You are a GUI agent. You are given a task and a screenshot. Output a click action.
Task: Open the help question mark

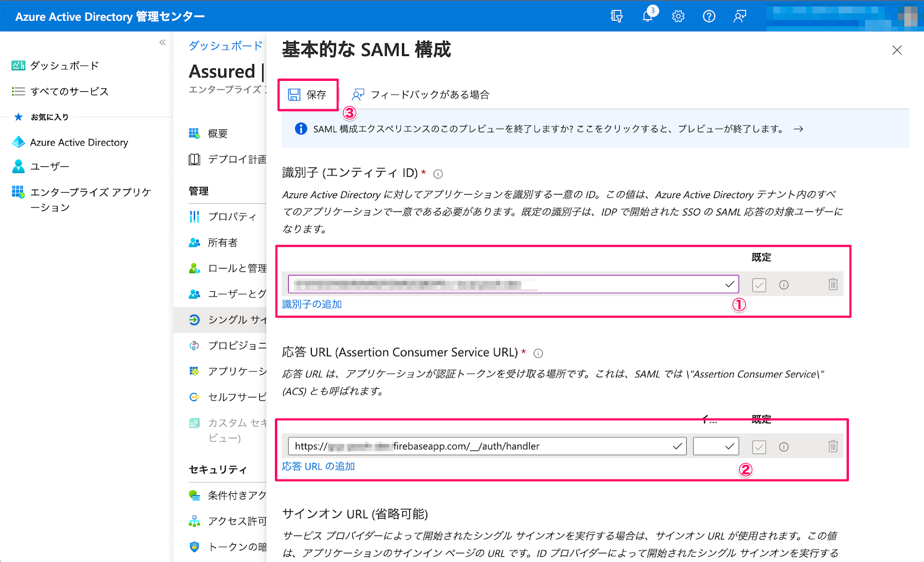(709, 16)
